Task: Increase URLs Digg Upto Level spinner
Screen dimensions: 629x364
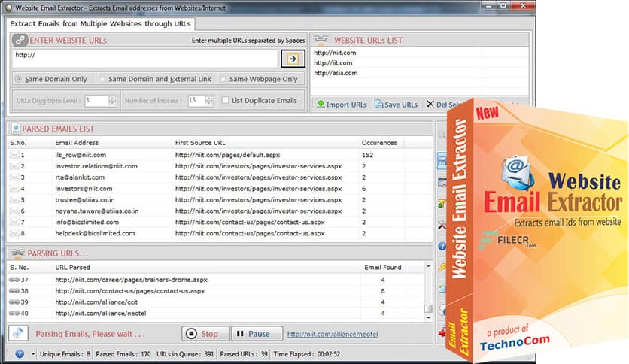Action: click(113, 98)
